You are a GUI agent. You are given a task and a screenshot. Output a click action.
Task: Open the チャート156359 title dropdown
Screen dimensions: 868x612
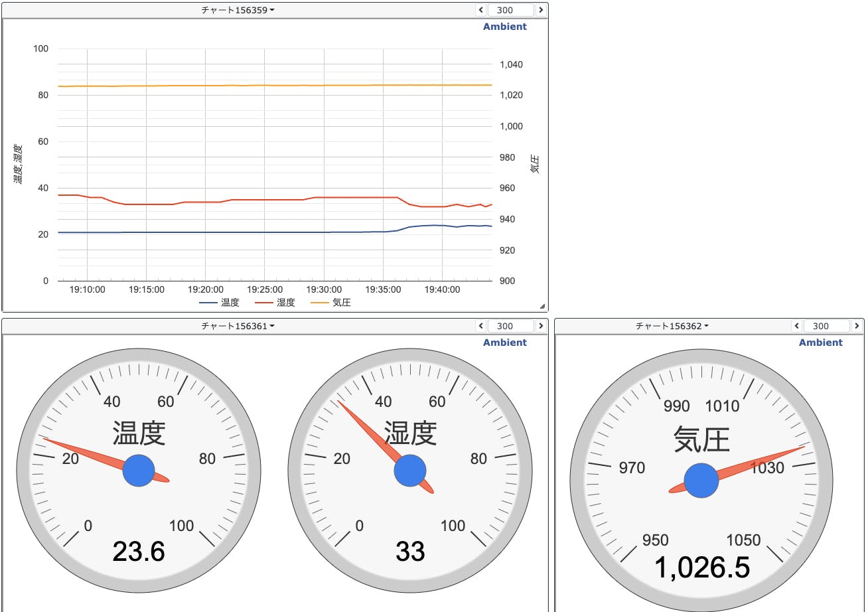point(238,10)
